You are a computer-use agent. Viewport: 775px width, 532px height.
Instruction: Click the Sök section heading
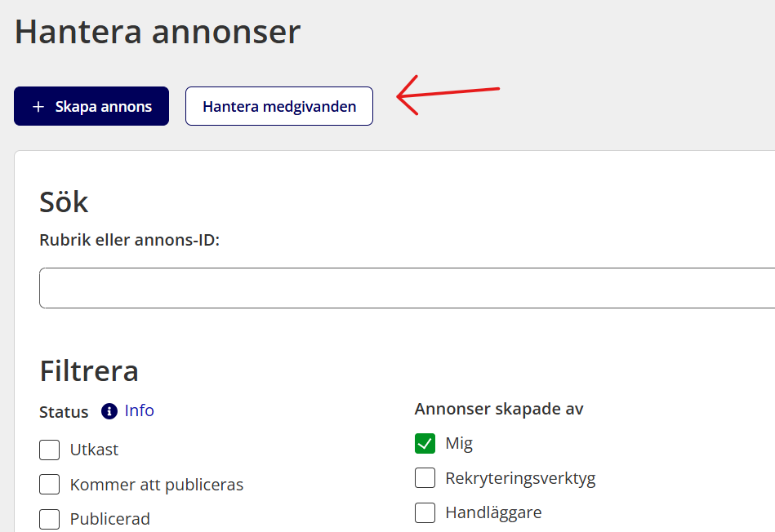[64, 202]
